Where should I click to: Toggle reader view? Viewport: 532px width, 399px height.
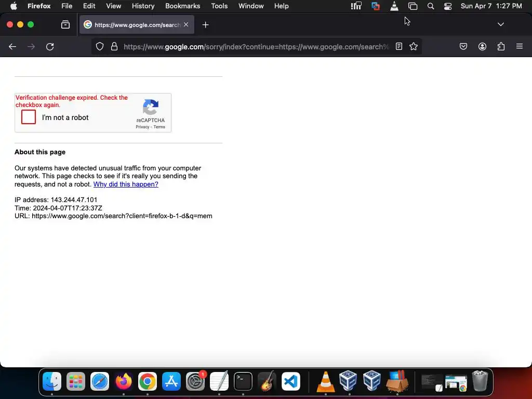point(399,46)
